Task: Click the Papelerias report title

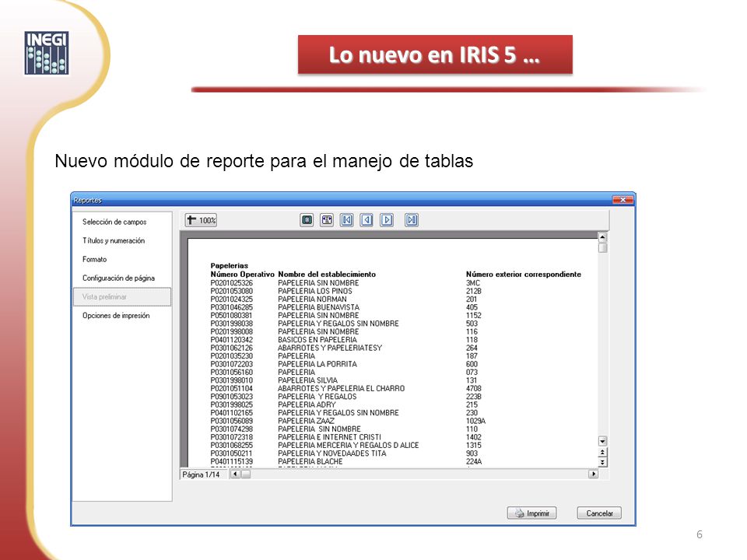Action: pyautogui.click(x=229, y=266)
